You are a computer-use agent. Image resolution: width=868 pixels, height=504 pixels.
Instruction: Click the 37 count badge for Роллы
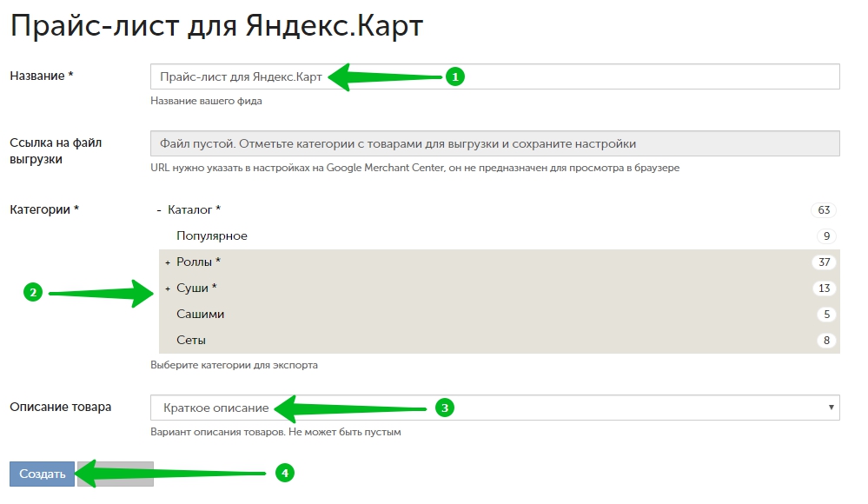tap(824, 262)
